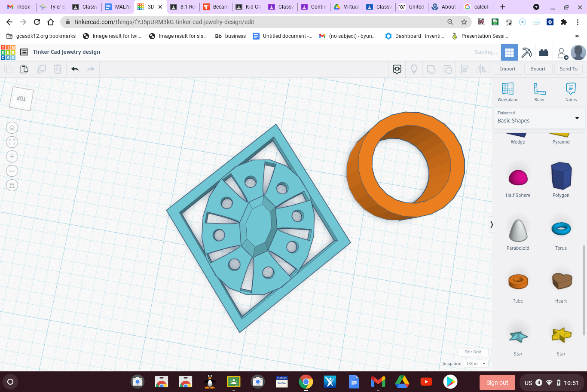Viewport: 587px width, 392px height.
Task: Group the selected shapes
Action: click(x=431, y=69)
